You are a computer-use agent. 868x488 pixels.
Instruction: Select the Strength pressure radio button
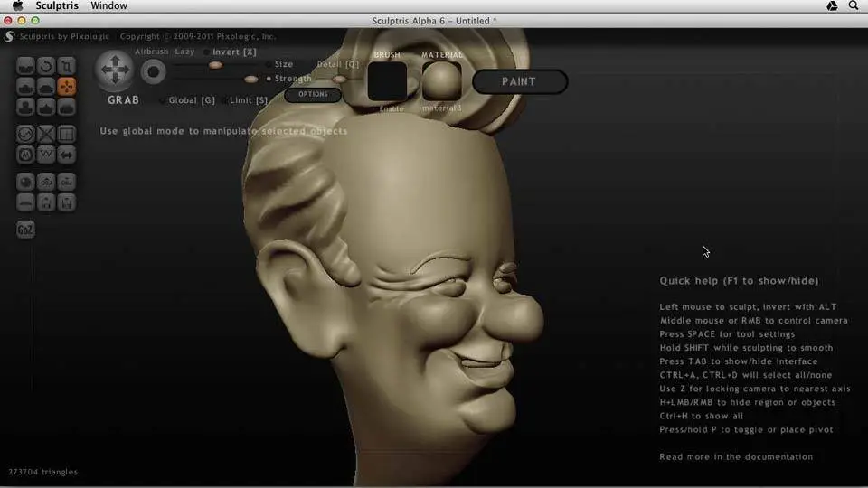pyautogui.click(x=269, y=80)
